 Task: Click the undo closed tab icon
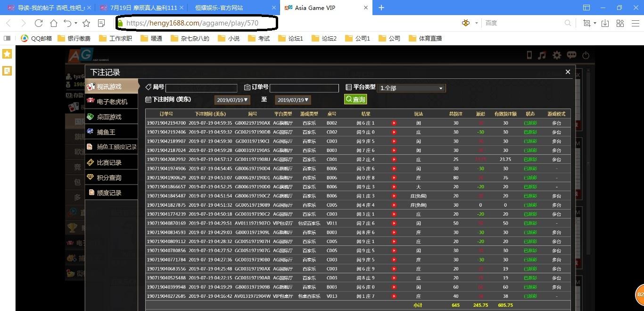click(x=68, y=23)
